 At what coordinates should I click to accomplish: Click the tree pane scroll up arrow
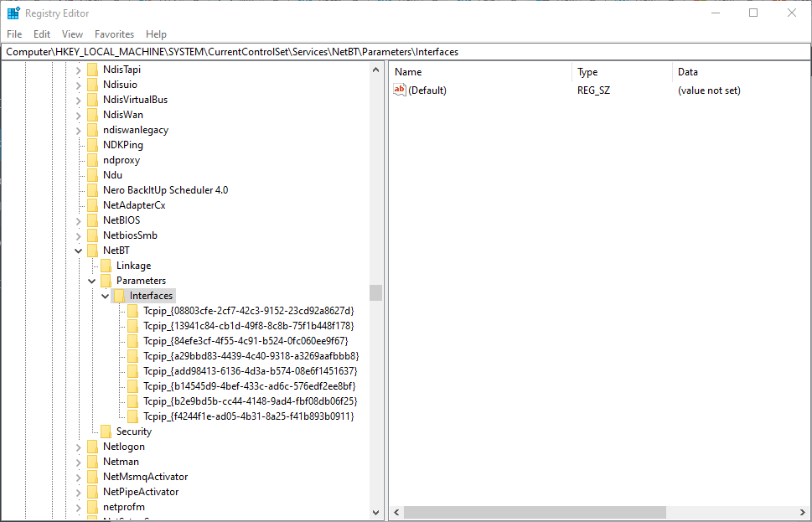click(x=376, y=70)
